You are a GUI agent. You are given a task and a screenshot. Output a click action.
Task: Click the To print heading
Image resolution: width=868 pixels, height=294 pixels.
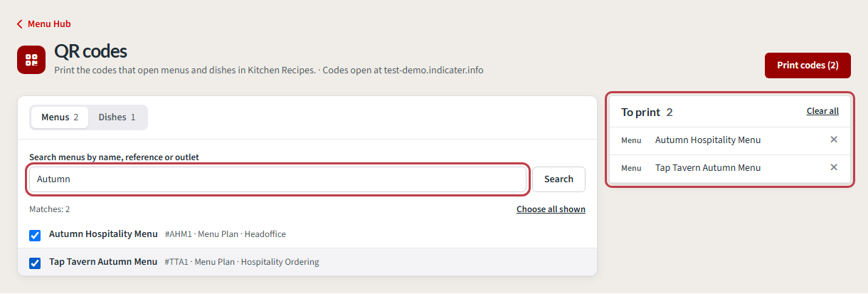point(640,112)
